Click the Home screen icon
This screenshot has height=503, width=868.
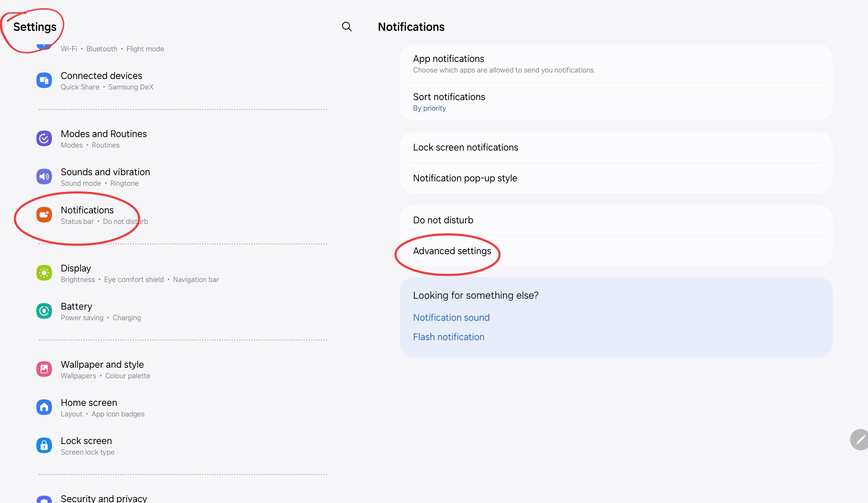click(44, 407)
